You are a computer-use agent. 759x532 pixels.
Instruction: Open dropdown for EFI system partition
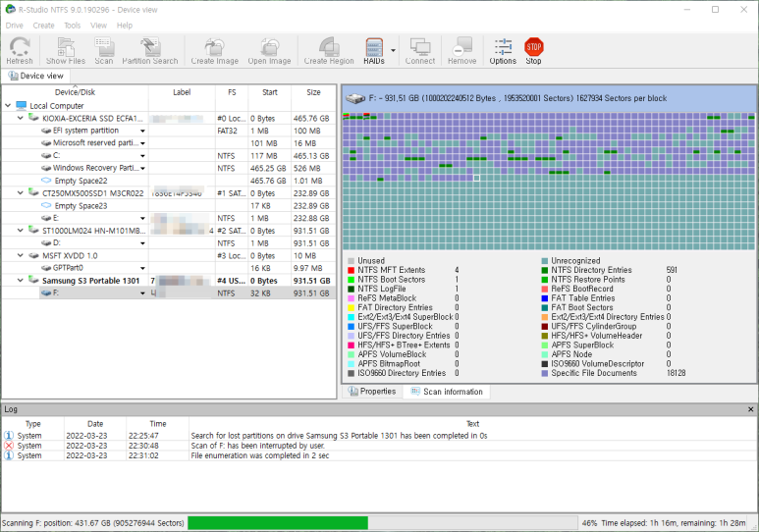click(142, 131)
